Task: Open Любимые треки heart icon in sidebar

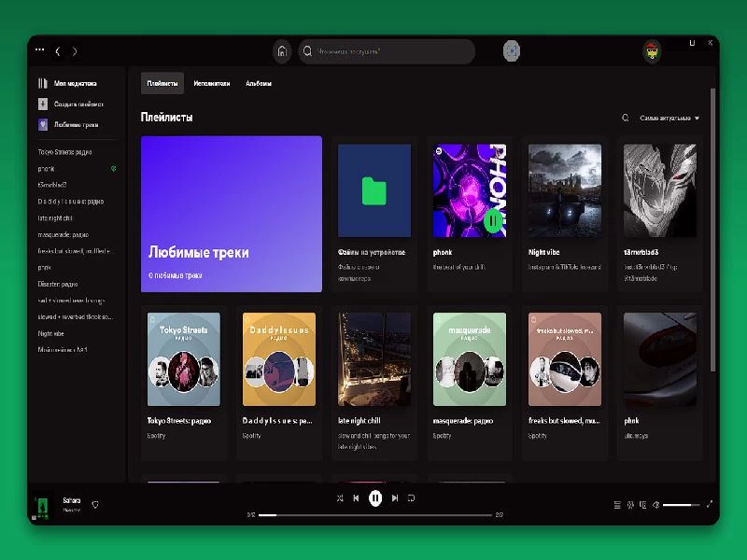Action: [43, 125]
